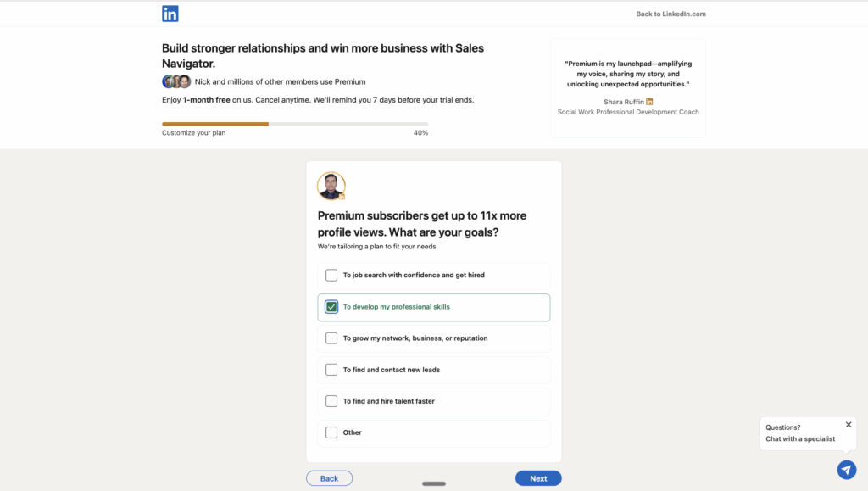Click the Back button
The image size is (868, 491).
[x=329, y=478]
